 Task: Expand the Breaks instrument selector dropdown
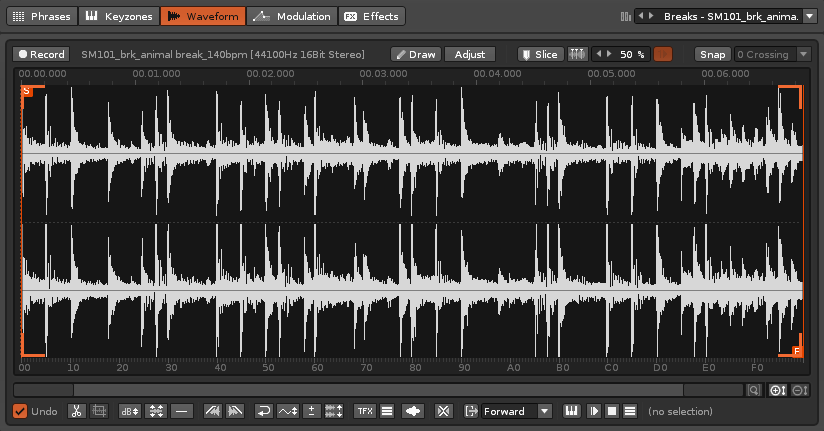coord(809,16)
